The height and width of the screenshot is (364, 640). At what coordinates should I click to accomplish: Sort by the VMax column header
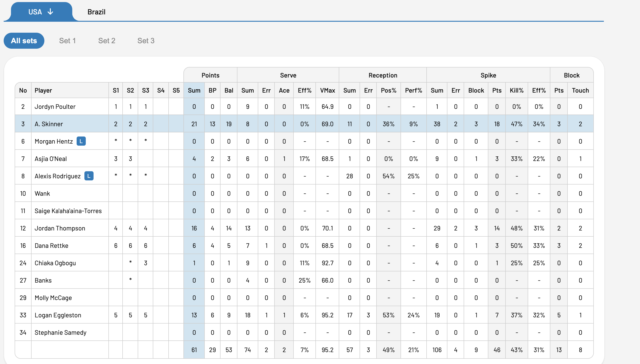coord(328,91)
